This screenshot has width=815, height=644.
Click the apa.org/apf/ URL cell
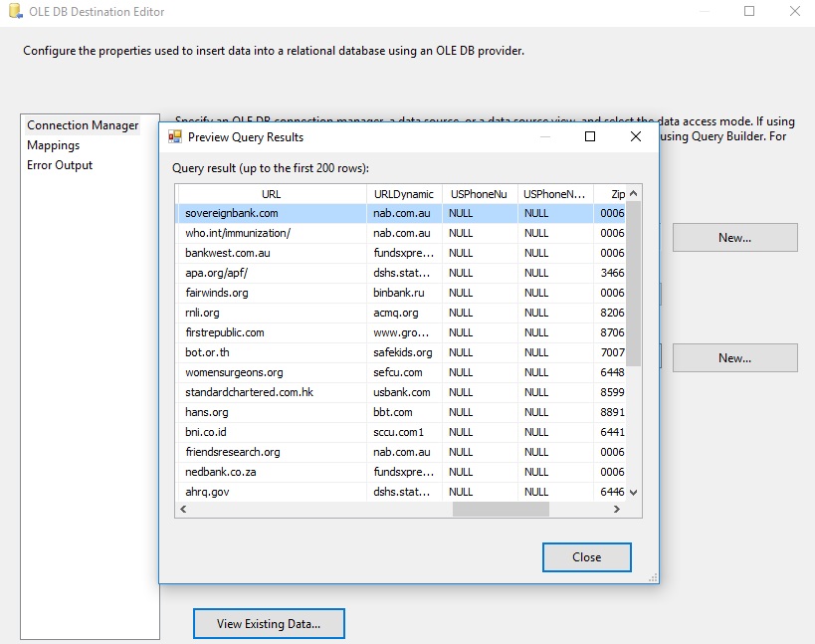[272, 273]
